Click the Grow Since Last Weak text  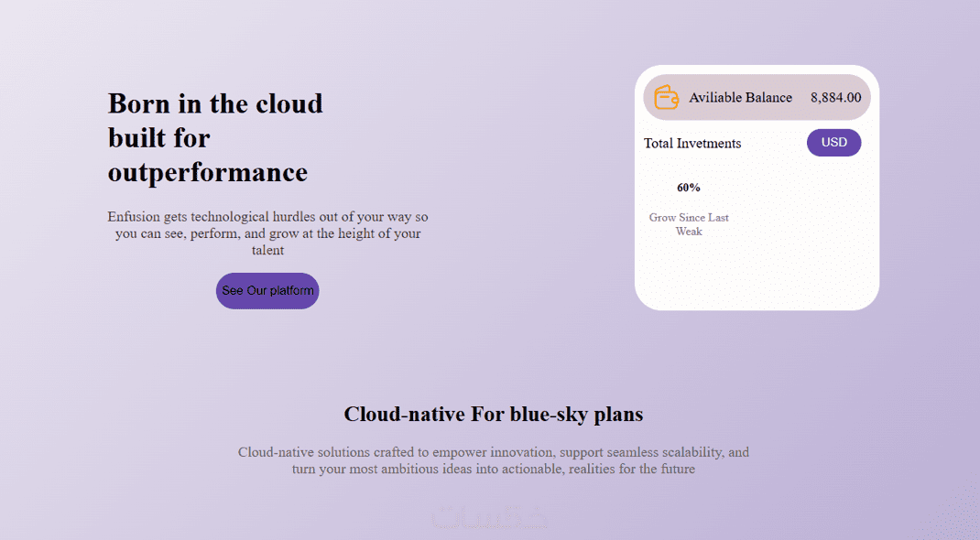[x=689, y=224]
